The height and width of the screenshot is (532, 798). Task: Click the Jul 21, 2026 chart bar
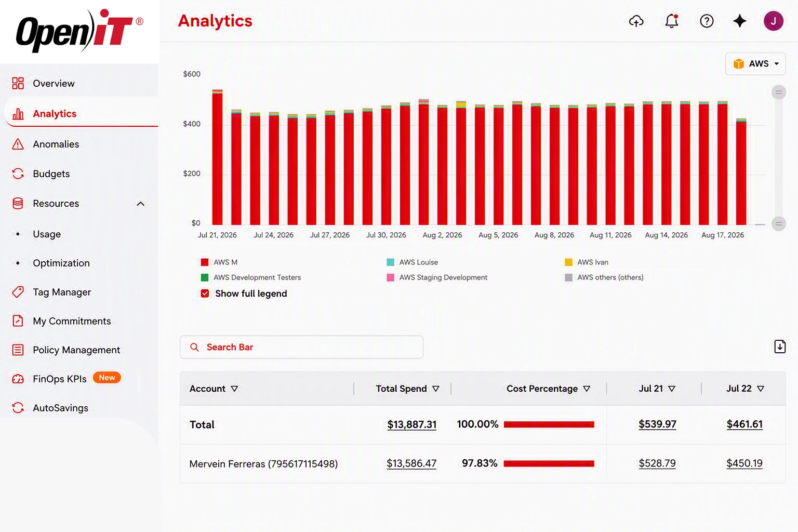click(217, 157)
